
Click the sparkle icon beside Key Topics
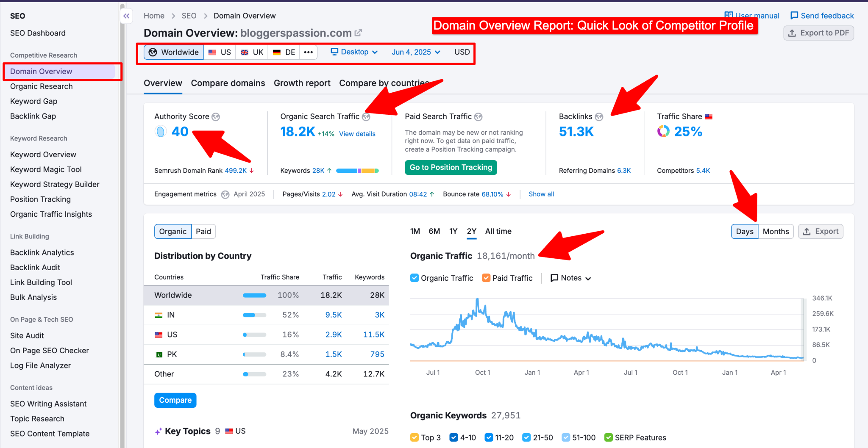coord(159,431)
